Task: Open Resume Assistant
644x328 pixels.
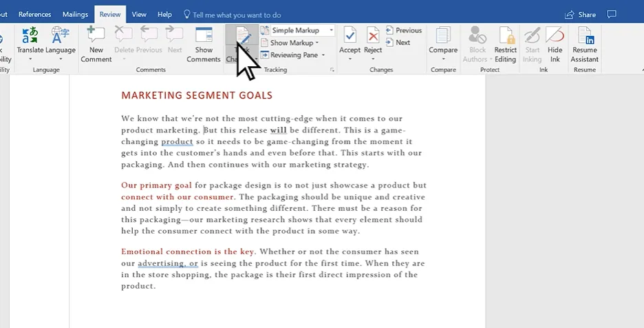Action: (x=584, y=44)
